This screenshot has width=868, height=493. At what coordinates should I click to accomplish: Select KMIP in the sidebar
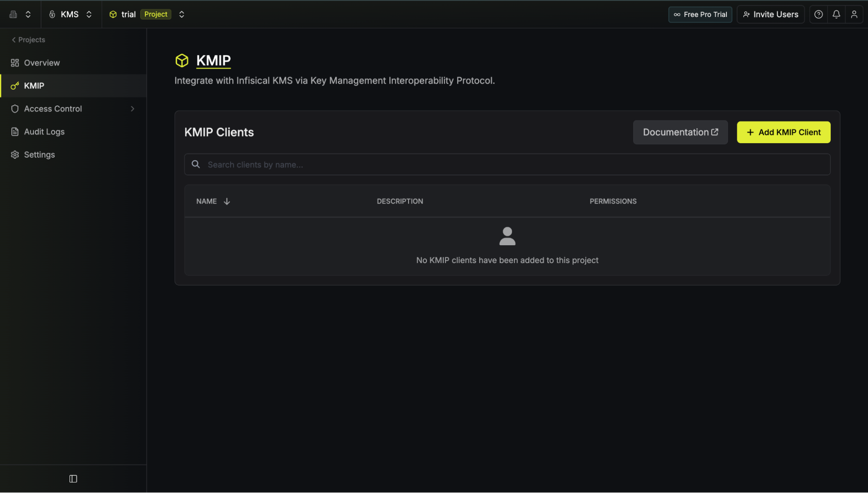pos(73,86)
